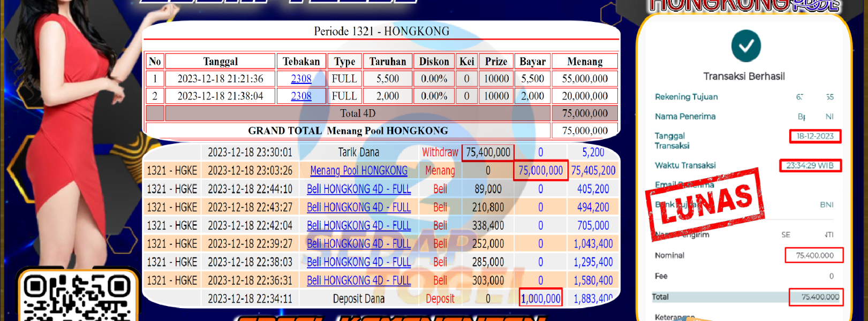Click the date 2023-12-18 21:21:36
The width and height of the screenshot is (868, 321).
221,79
